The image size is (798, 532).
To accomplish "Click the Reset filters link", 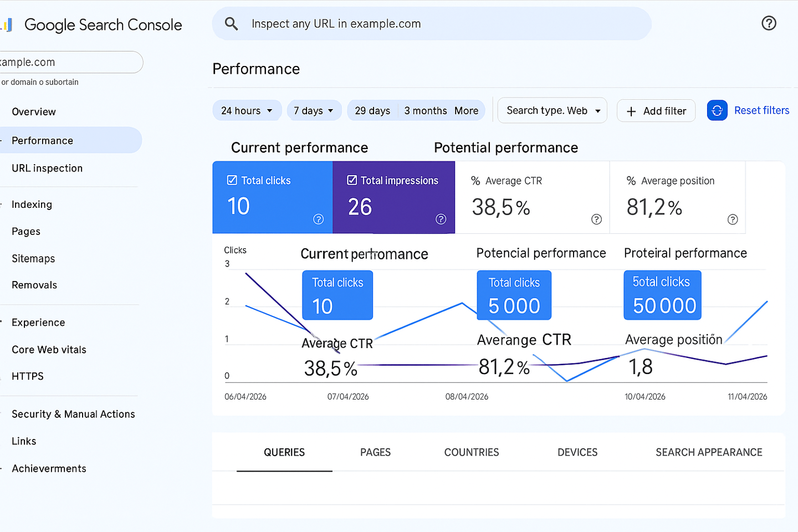I will (x=762, y=110).
